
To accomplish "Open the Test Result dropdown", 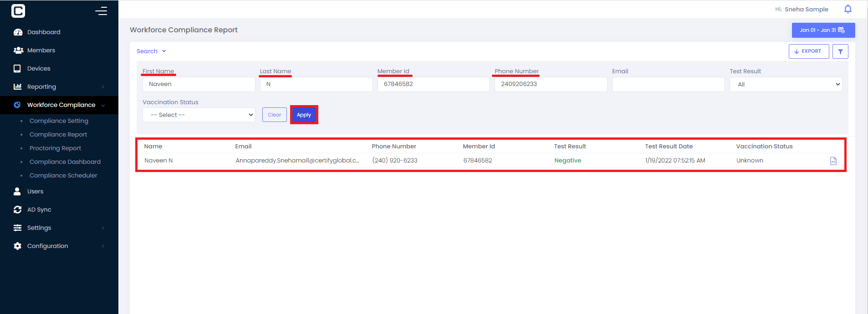I will (x=786, y=85).
